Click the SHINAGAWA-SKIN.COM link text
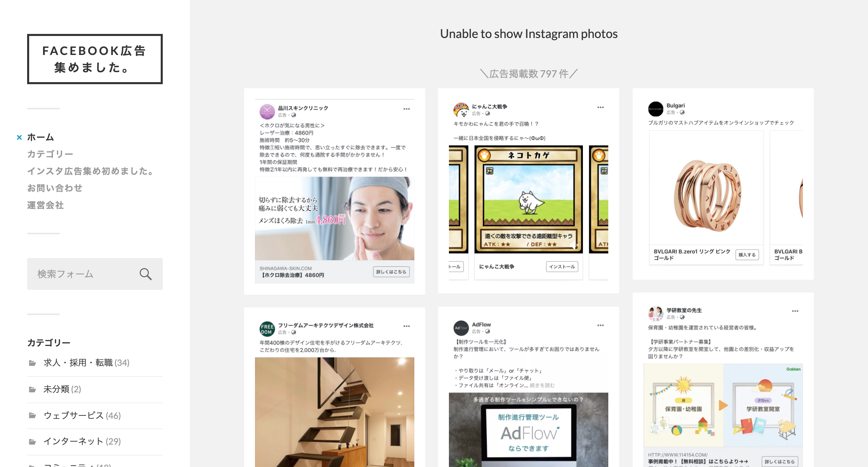The width and height of the screenshot is (868, 467). (285, 268)
